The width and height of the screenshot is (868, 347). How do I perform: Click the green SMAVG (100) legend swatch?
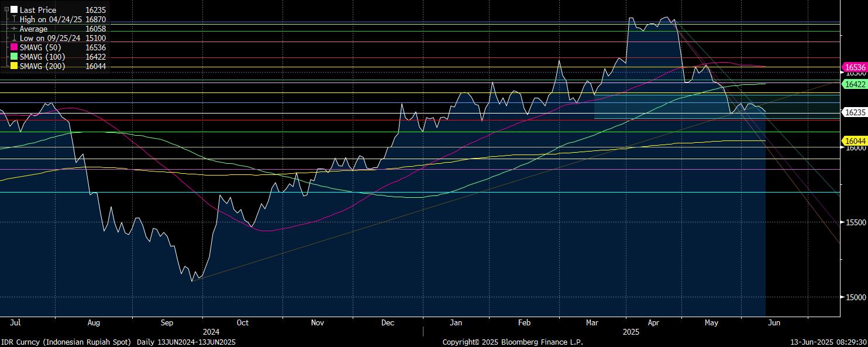(x=14, y=57)
